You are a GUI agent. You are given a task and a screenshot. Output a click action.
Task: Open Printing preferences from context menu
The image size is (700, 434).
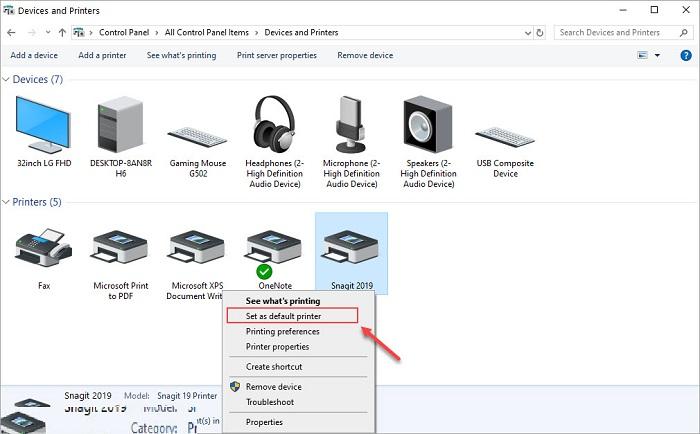pos(283,331)
